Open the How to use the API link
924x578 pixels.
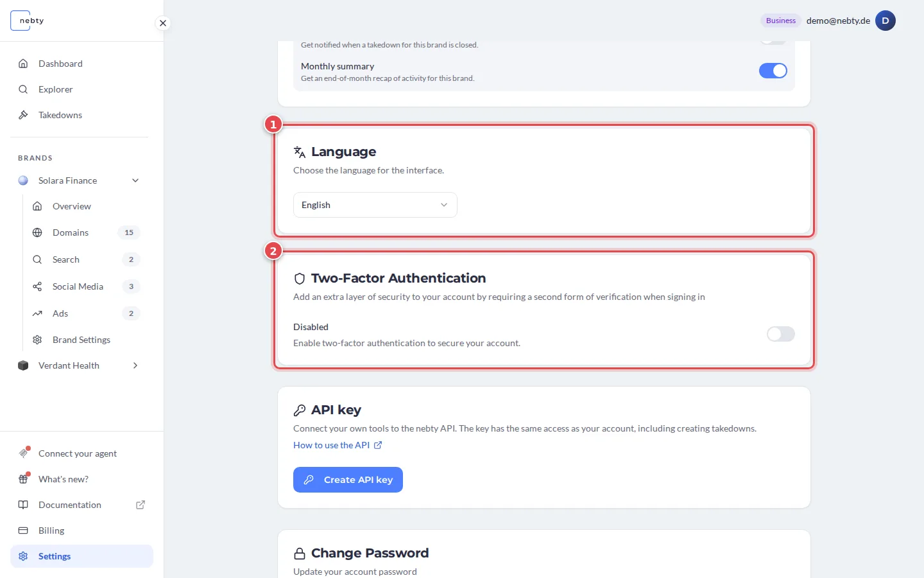[x=338, y=445]
